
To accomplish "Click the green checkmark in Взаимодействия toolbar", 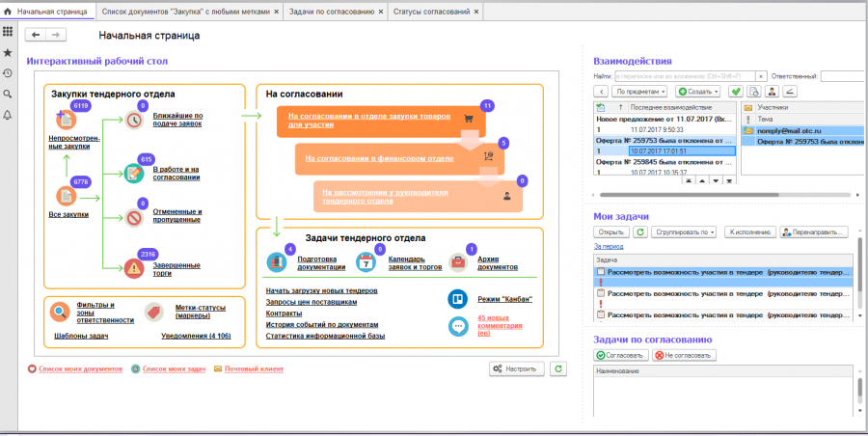I will click(736, 91).
